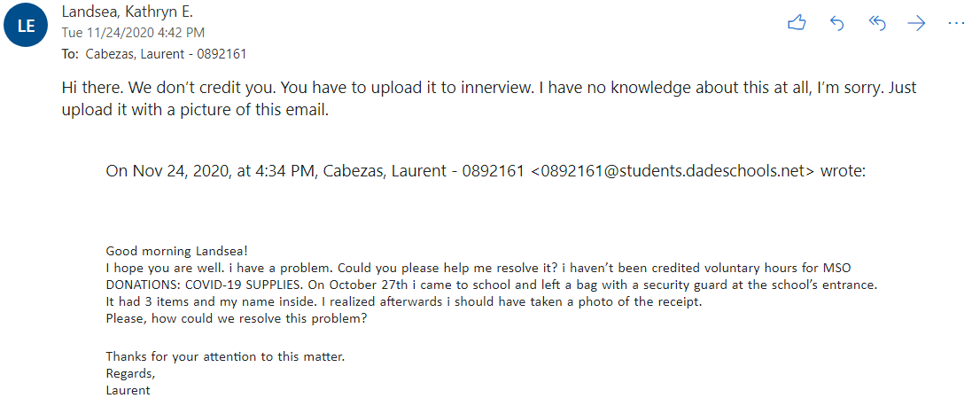Click the Tue 11/24/2020 4:42 PM timestamp
The height and width of the screenshot is (406, 980).
coord(133,33)
